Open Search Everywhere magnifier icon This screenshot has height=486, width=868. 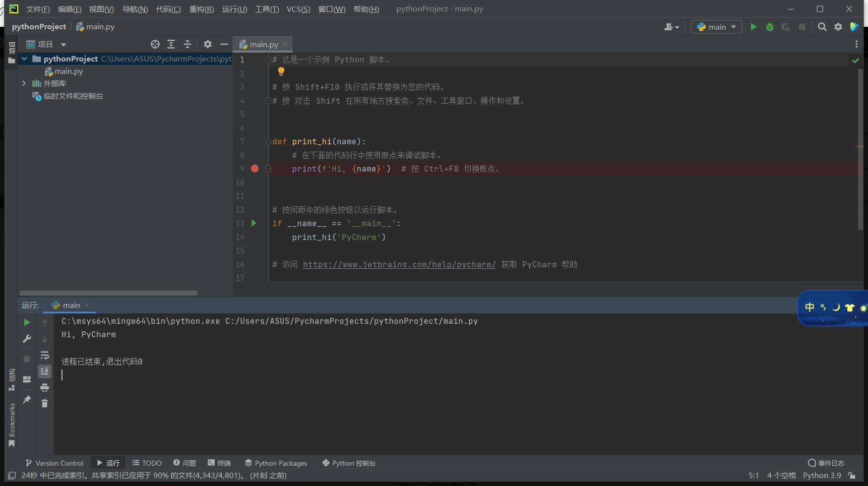pyautogui.click(x=822, y=27)
